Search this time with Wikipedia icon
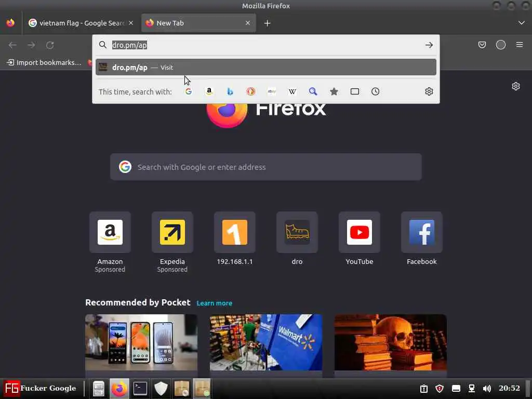This screenshot has height=399, width=532. tap(292, 91)
